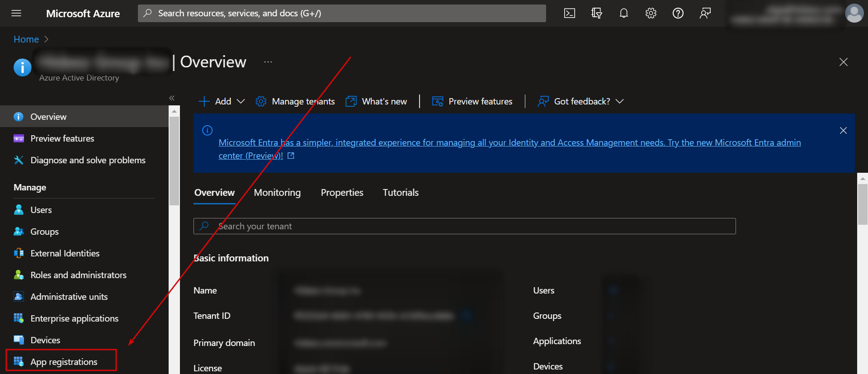
Task: Click the external link icon after center (Preview)!
Action: pos(291,156)
